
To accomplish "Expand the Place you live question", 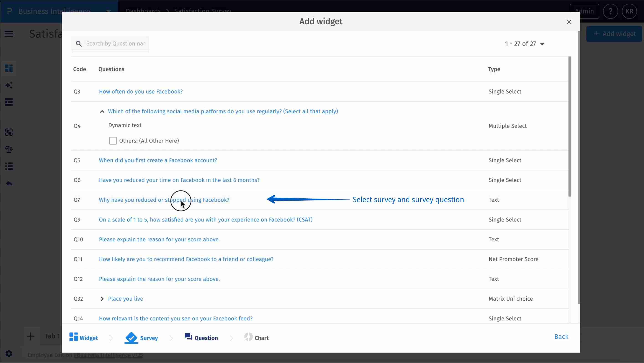I will point(102,299).
